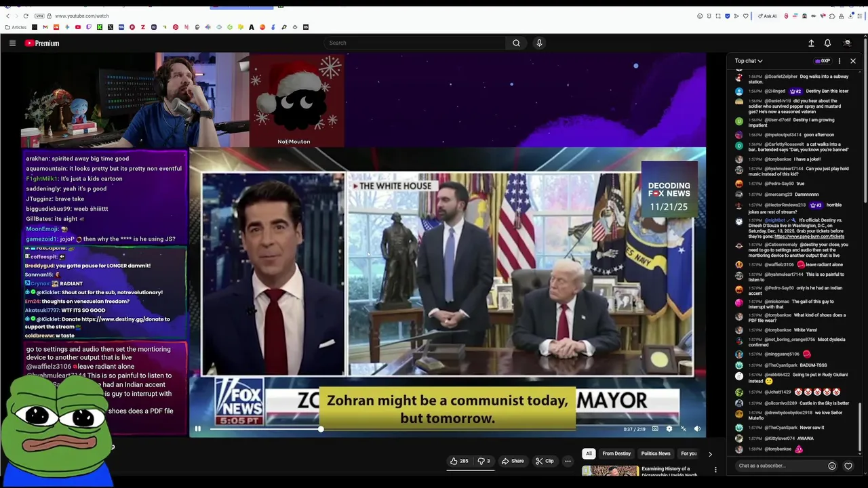
Task: Open the player settings gear
Action: [x=669, y=428]
